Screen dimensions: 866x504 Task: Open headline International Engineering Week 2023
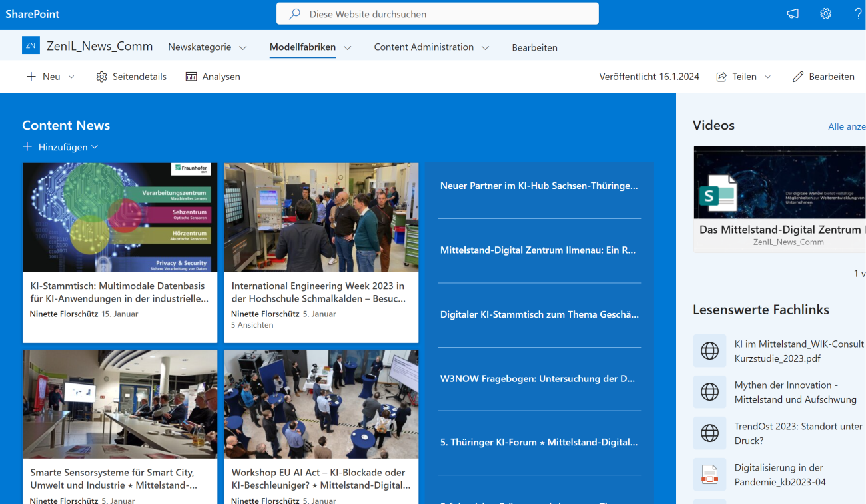click(318, 292)
